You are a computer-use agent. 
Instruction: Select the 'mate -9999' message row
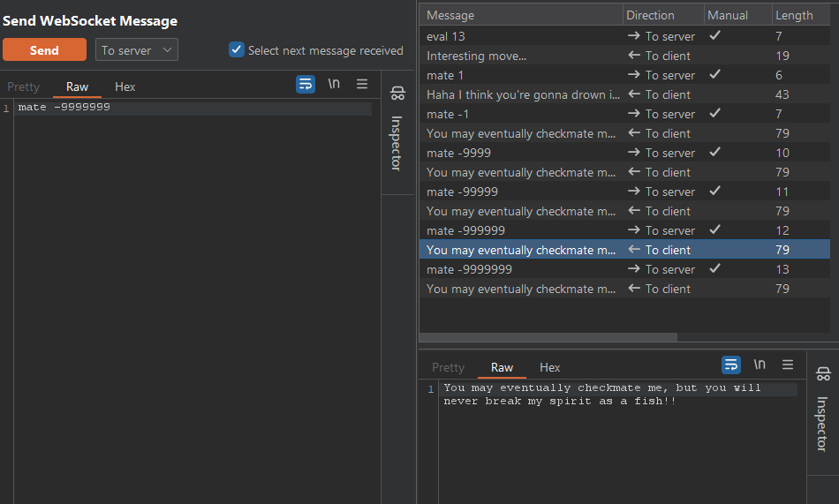(624, 153)
